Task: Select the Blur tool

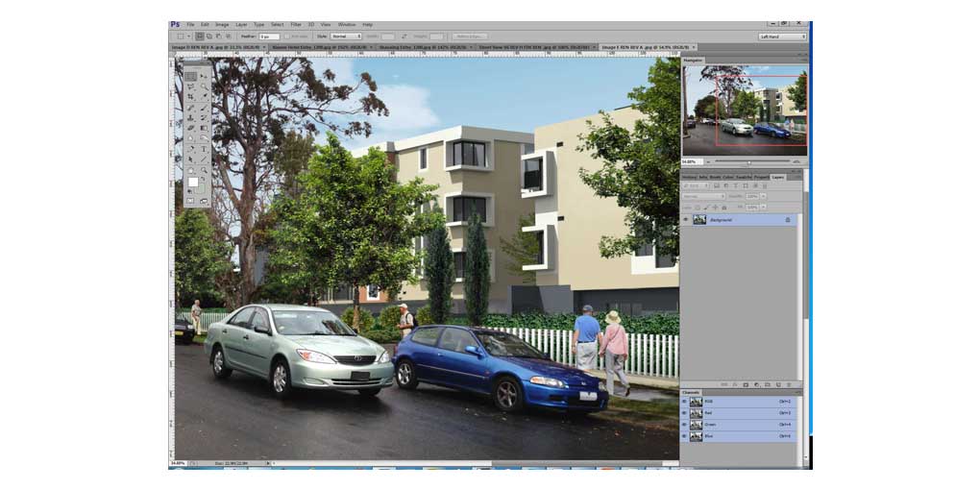Action: pyautogui.click(x=190, y=137)
